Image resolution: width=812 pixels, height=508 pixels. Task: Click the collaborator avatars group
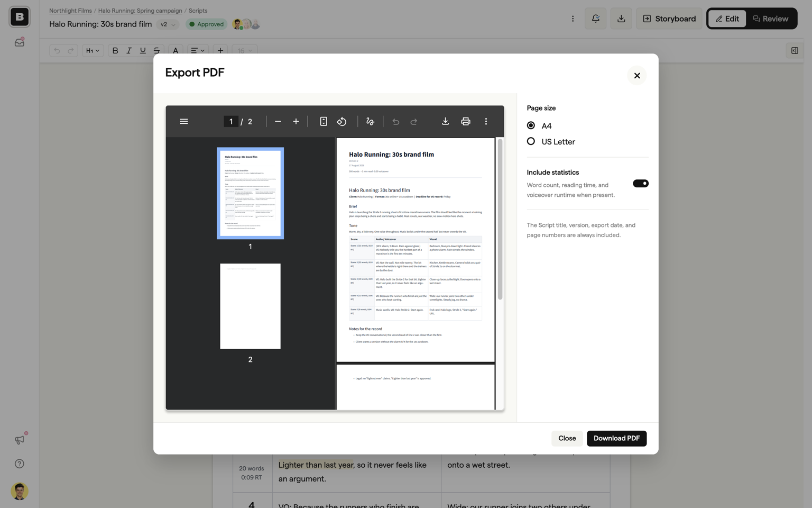[246, 24]
